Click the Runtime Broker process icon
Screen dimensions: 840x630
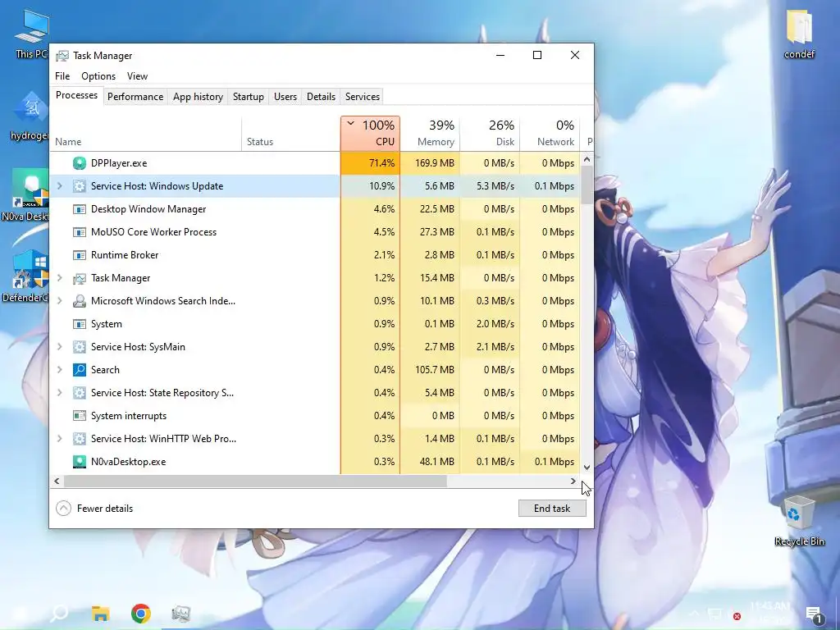[x=80, y=256]
